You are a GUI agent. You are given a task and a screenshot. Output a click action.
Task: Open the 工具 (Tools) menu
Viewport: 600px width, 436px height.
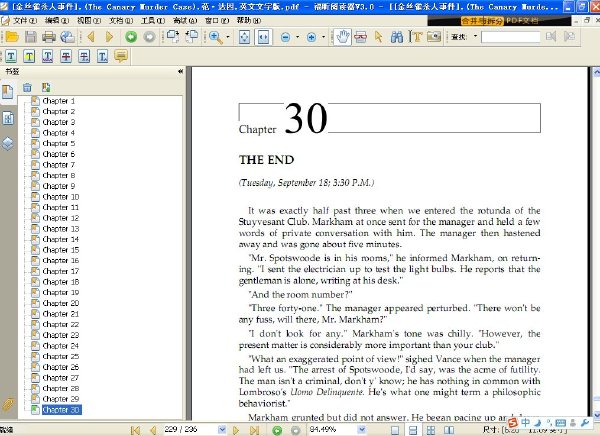click(x=153, y=20)
